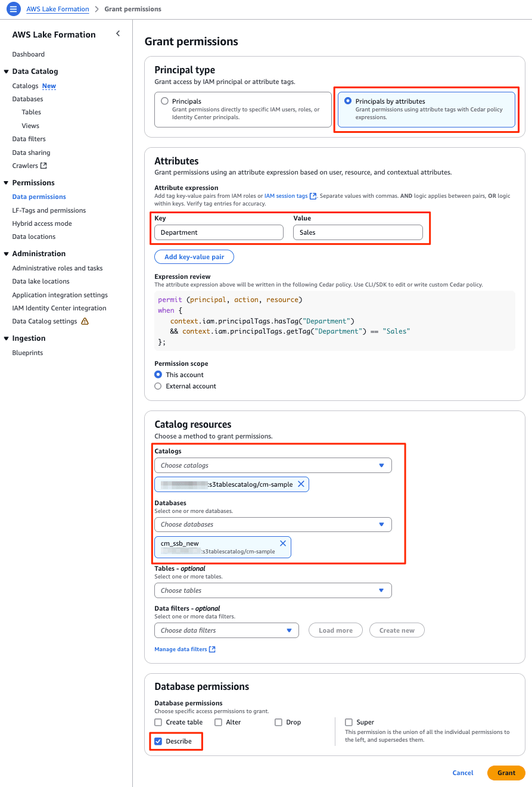Enable the Super permission checkbox
Image resolution: width=532 pixels, height=787 pixels.
[349, 722]
